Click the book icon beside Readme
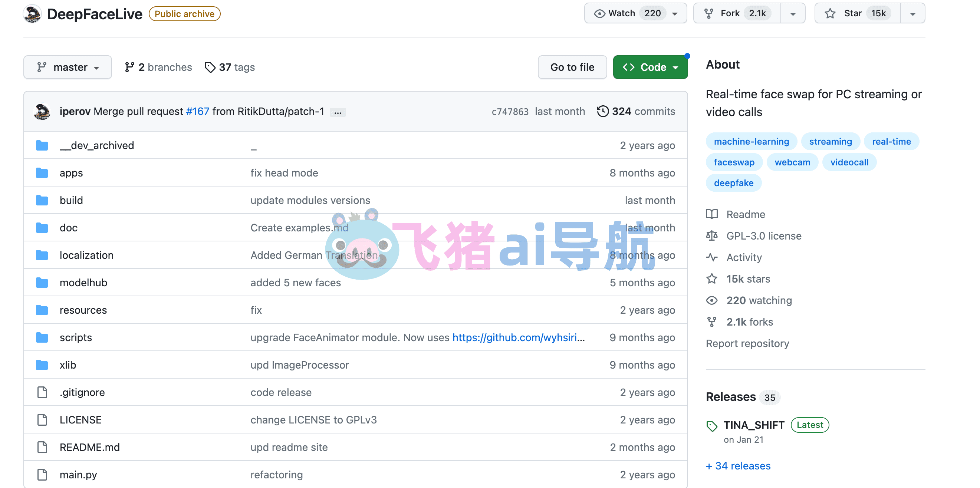Viewport: 980px width, 488px height. point(712,214)
